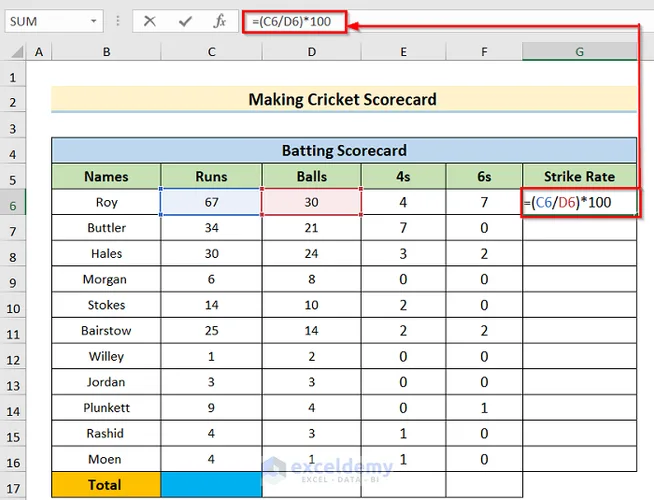Click the empty strike rate cell for Buttler
Viewport: 654px width, 500px height.
pyautogui.click(x=579, y=228)
